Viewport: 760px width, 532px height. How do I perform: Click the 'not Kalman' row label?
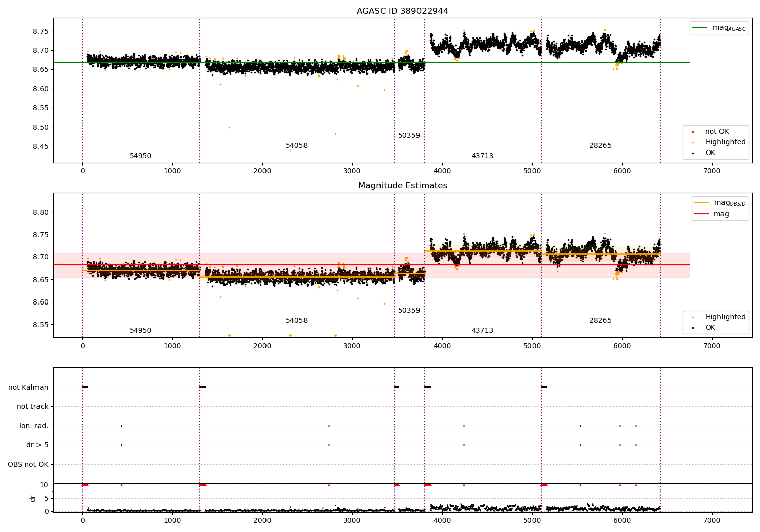tap(28, 388)
